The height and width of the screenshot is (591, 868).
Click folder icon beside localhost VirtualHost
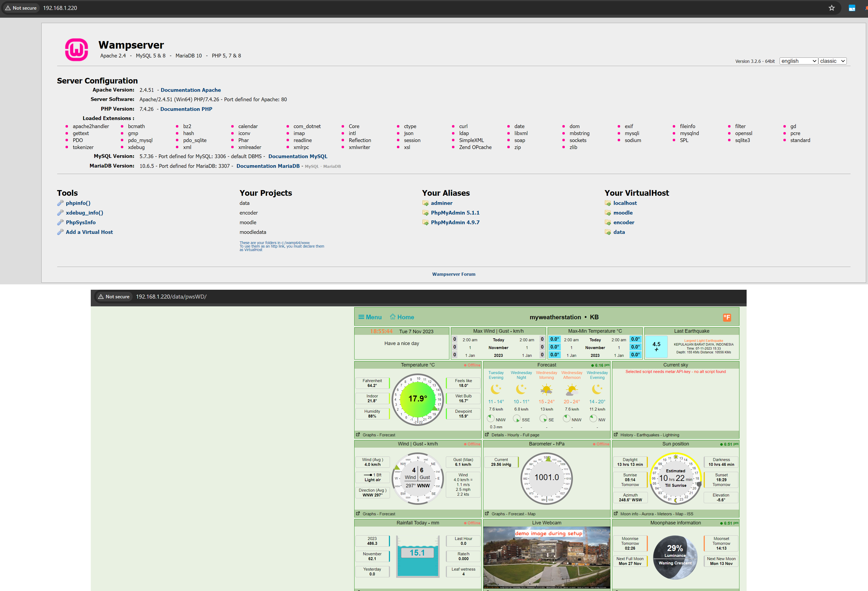pos(608,203)
